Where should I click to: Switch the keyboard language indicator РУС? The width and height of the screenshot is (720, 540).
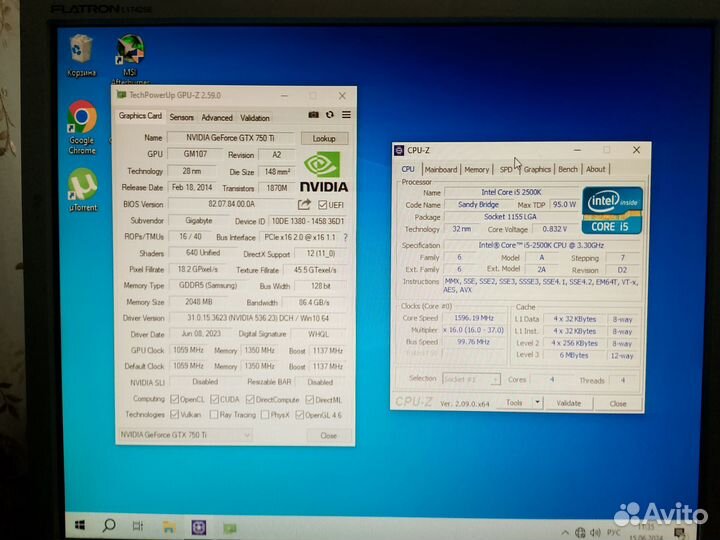click(613, 532)
